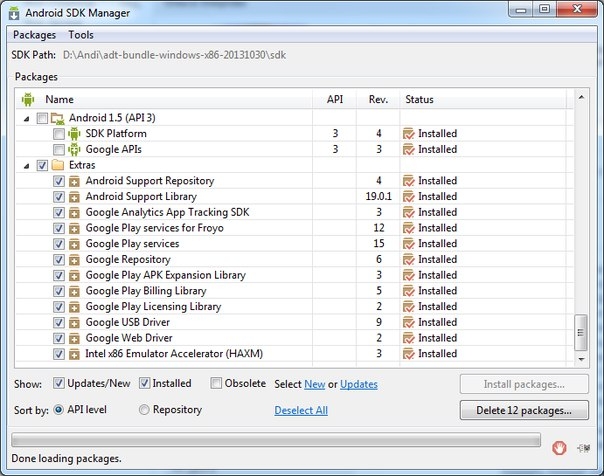Click Installed status icon for Google USB Driver
The image size is (604, 476).
pyautogui.click(x=408, y=322)
